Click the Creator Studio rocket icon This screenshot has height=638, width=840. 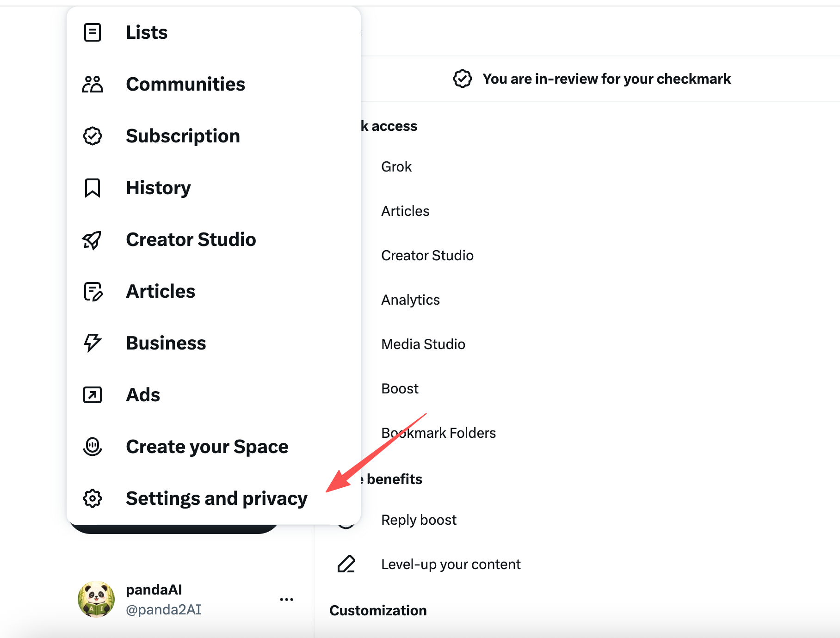point(93,239)
